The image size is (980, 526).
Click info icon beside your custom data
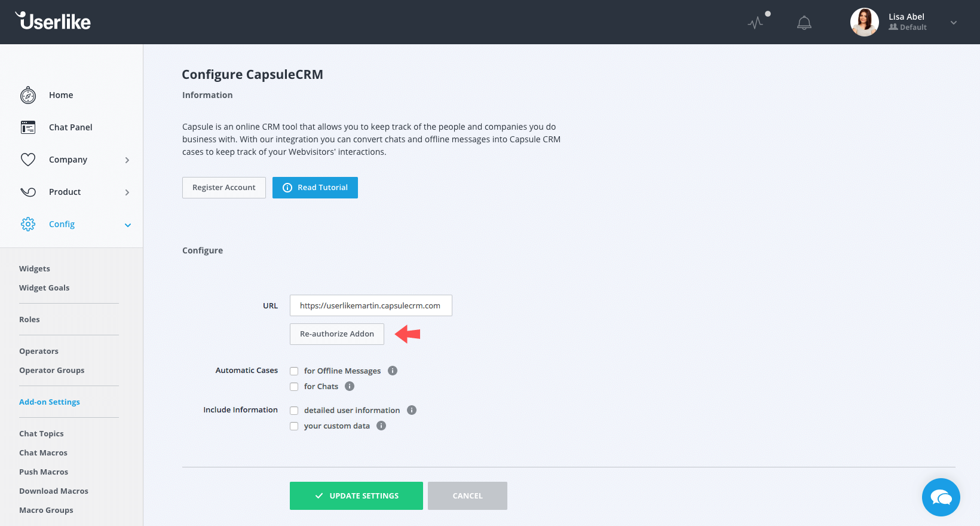(381, 426)
